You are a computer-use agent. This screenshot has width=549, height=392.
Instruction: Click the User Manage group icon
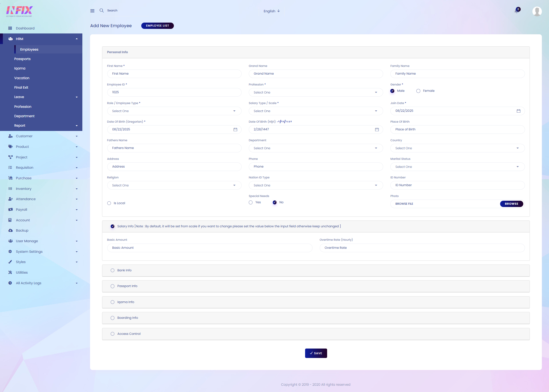pos(11,241)
